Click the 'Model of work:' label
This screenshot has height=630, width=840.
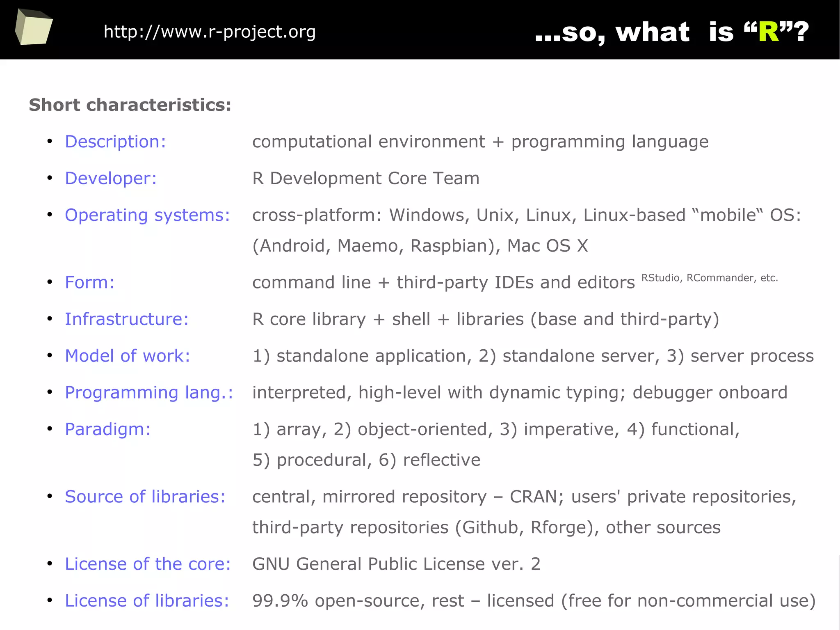(128, 356)
